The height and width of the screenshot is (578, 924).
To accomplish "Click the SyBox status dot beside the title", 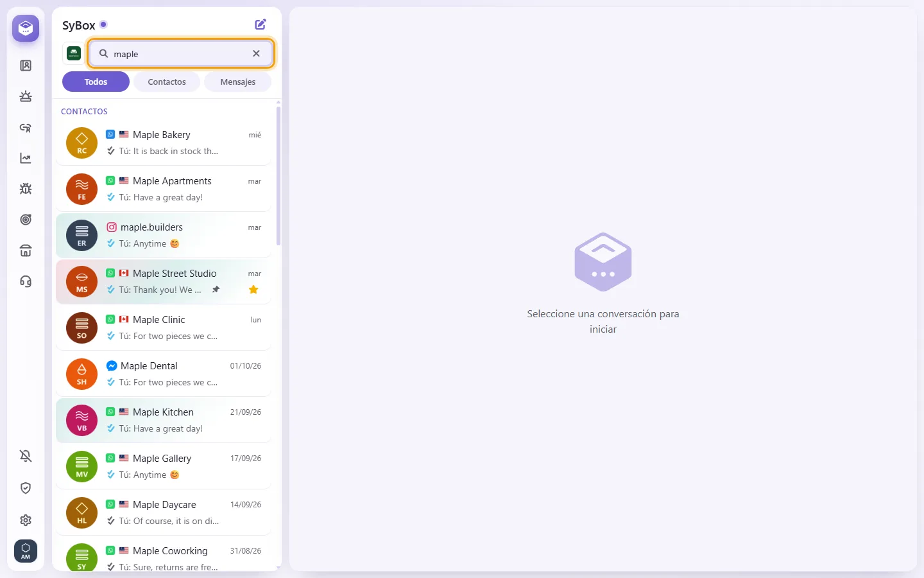I will (x=103, y=24).
